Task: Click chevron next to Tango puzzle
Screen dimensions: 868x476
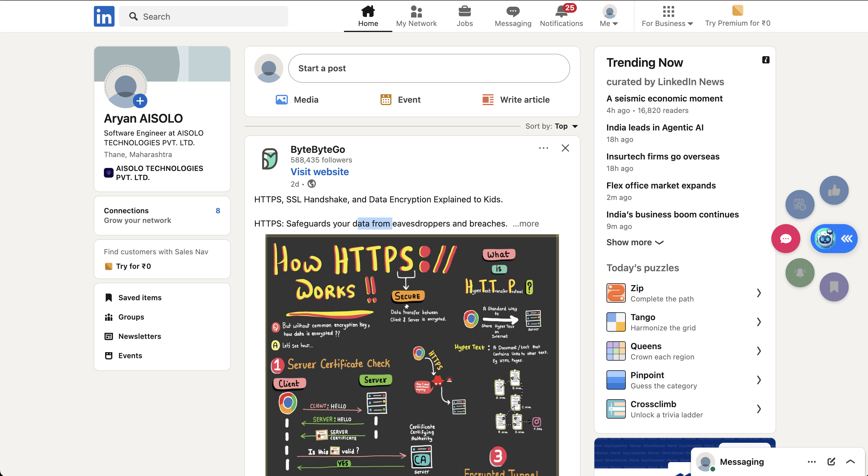Action: click(759, 322)
